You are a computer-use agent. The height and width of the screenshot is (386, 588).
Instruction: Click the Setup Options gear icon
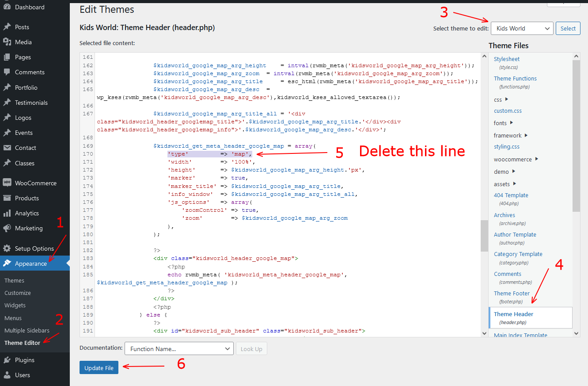pyautogui.click(x=7, y=248)
